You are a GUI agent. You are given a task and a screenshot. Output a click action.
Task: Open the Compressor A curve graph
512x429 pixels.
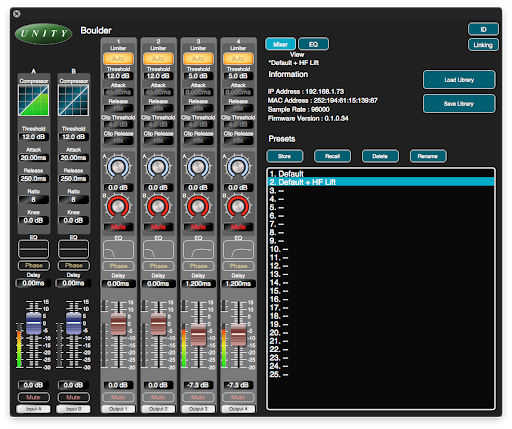tap(34, 100)
